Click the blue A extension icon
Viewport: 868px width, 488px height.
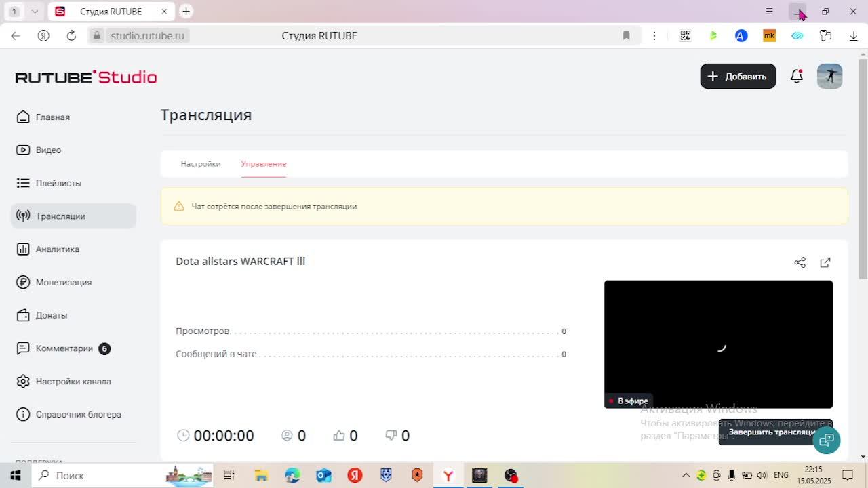[x=741, y=36]
